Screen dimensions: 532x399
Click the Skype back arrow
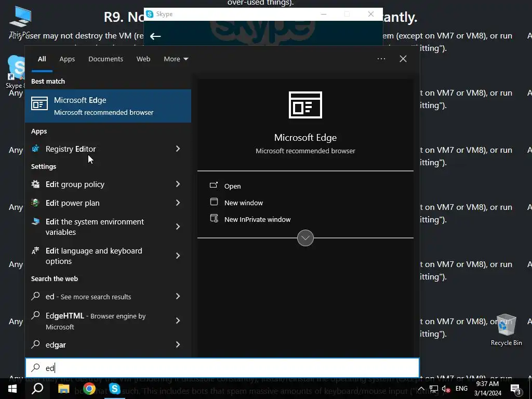[x=155, y=36]
